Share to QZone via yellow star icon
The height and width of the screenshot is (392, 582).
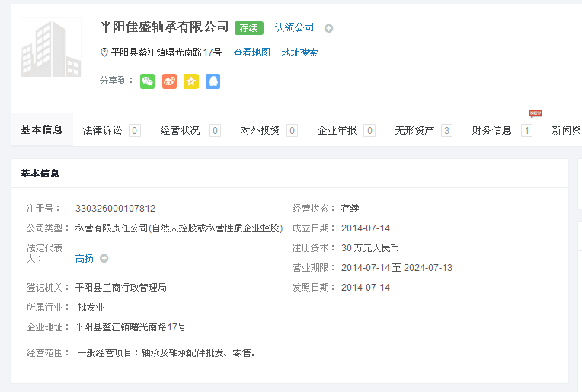point(191,81)
